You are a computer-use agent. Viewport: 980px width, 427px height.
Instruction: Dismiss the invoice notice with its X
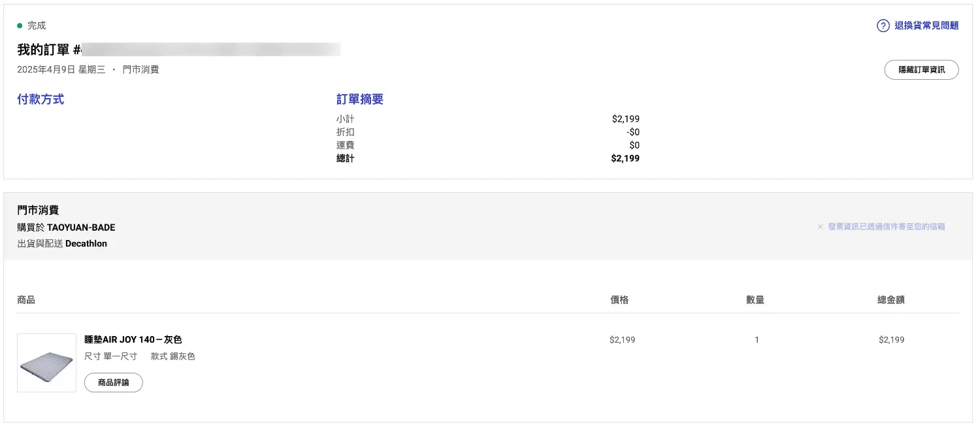(x=821, y=227)
